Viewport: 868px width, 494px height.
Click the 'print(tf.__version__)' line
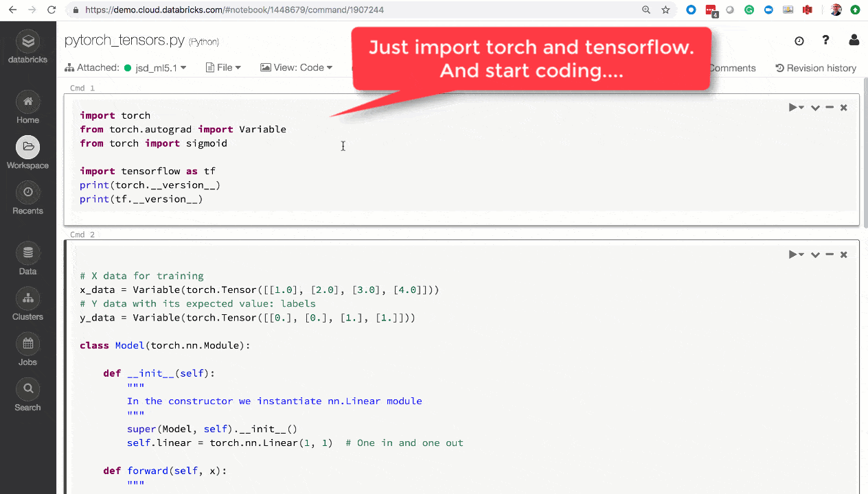141,199
